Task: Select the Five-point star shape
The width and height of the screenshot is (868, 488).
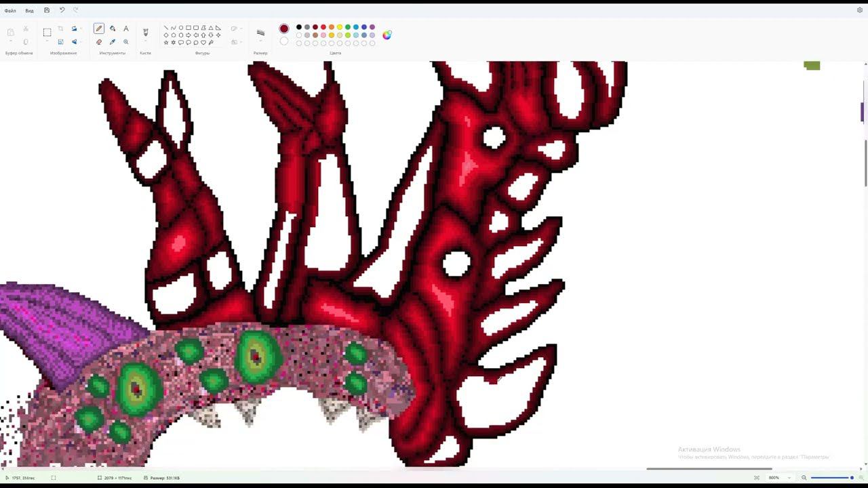Action: [166, 43]
